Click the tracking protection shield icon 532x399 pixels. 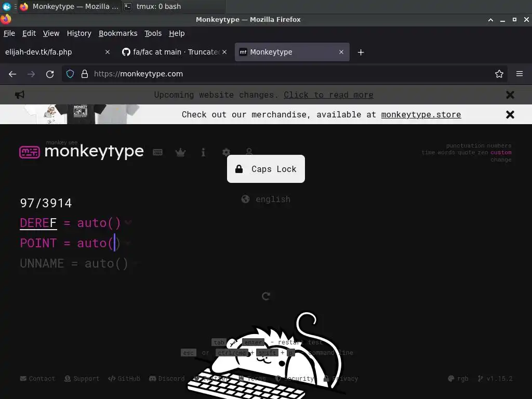pos(70,74)
